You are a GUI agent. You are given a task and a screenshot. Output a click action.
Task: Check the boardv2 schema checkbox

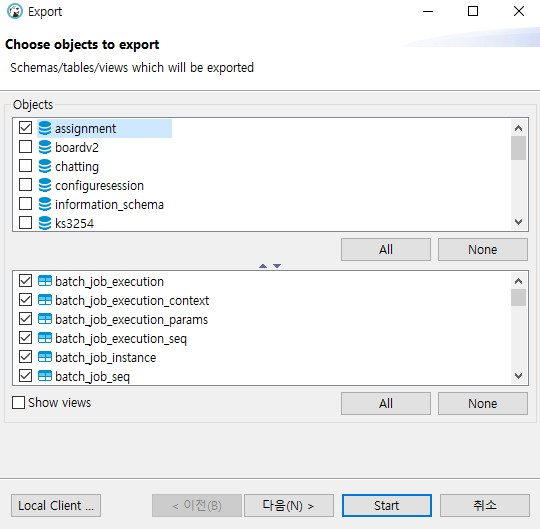25,146
